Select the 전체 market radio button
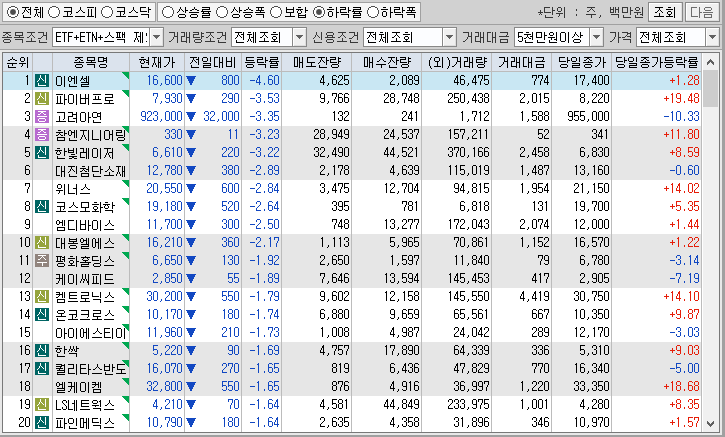 click(x=13, y=12)
